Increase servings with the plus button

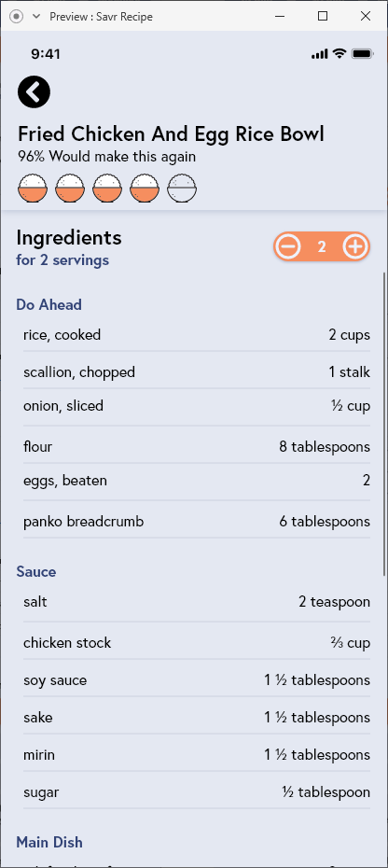355,246
